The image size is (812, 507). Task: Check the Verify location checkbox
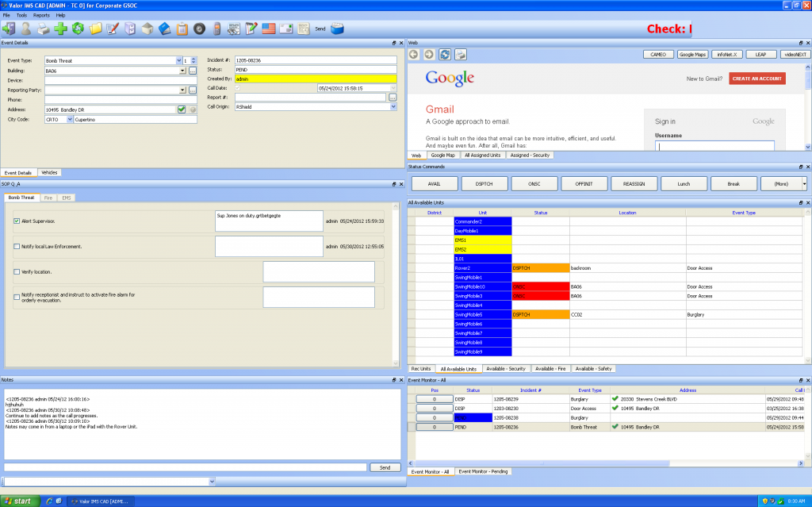17,271
